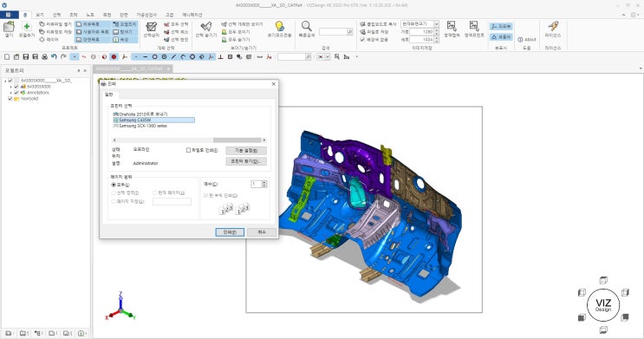
Task: Click the 선택상자 selection box icon
Action: 151,27
